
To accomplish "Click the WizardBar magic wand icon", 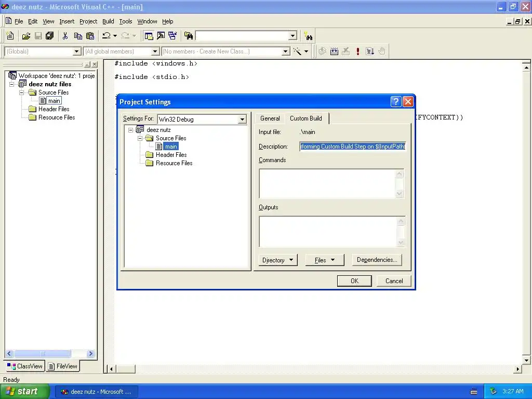I will coord(297,51).
